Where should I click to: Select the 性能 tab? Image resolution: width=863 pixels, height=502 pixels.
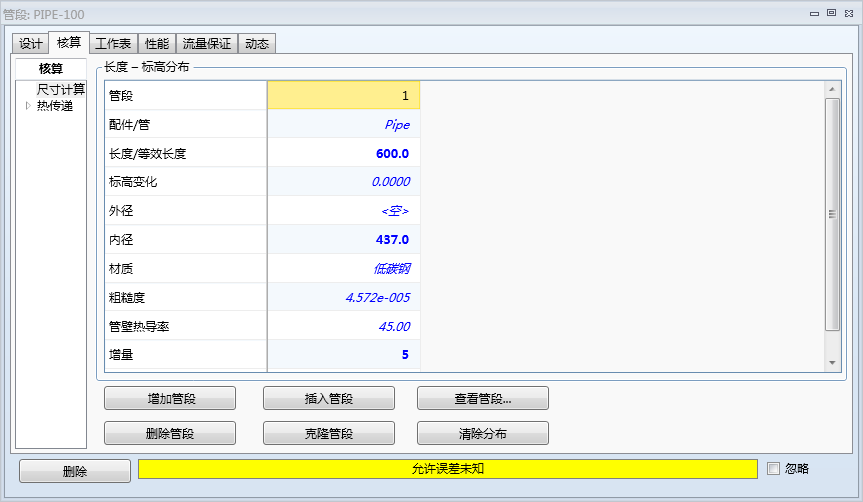pos(157,44)
